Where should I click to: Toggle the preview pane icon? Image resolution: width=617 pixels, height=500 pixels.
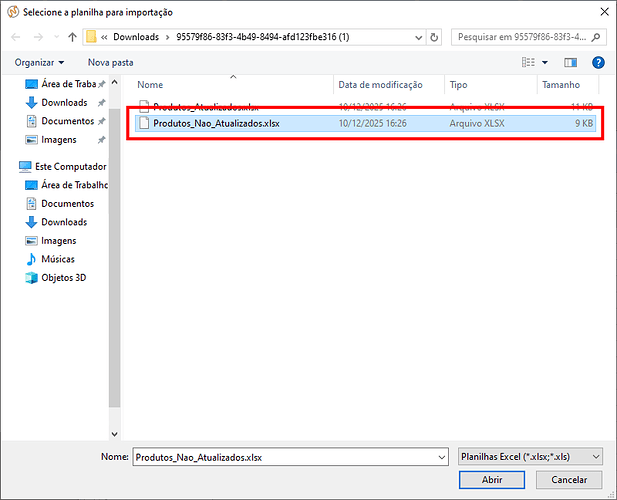[571, 62]
